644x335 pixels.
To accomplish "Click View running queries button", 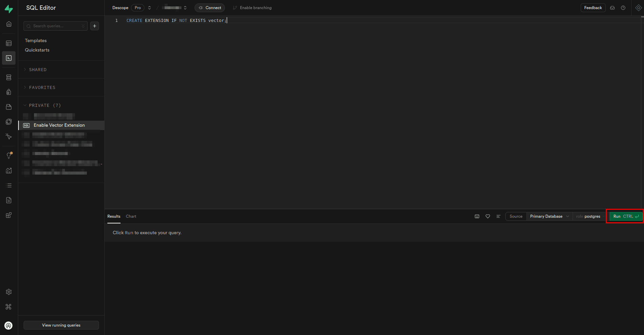I will (x=61, y=325).
